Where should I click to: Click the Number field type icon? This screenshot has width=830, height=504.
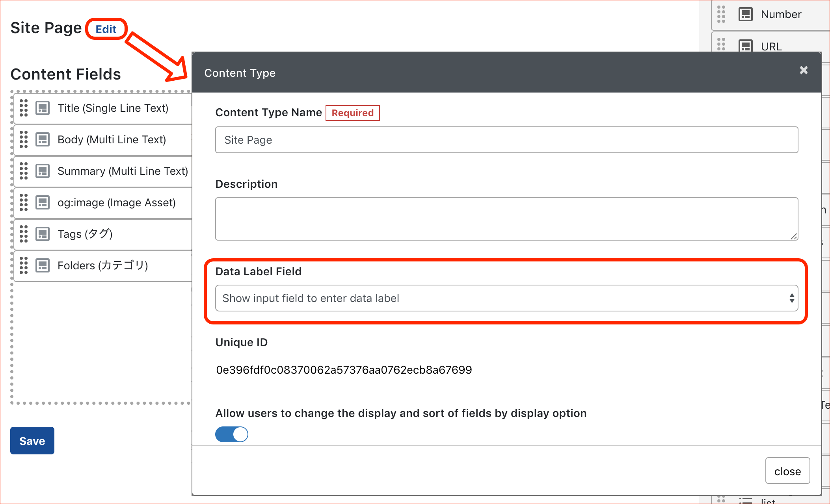click(745, 14)
